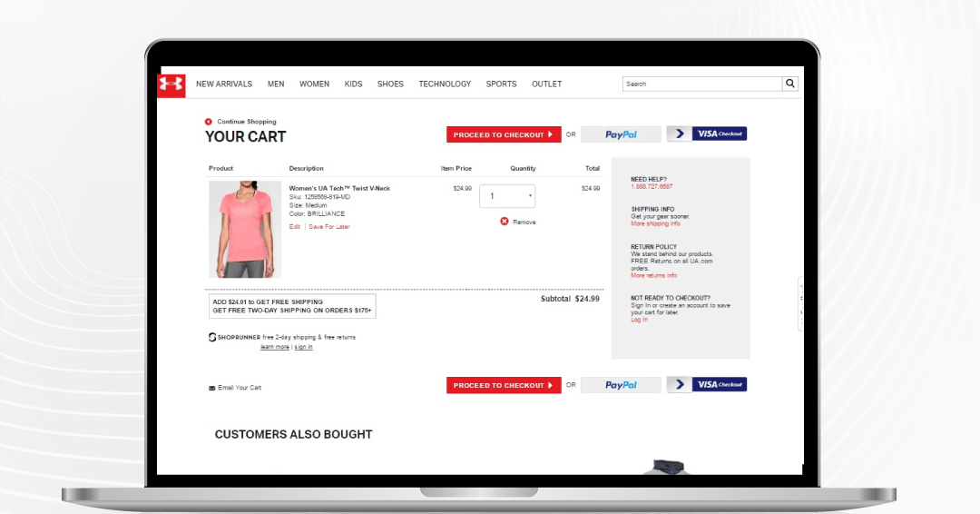Click the Email Your Cart envelope icon
The image size is (980, 514).
(211, 389)
